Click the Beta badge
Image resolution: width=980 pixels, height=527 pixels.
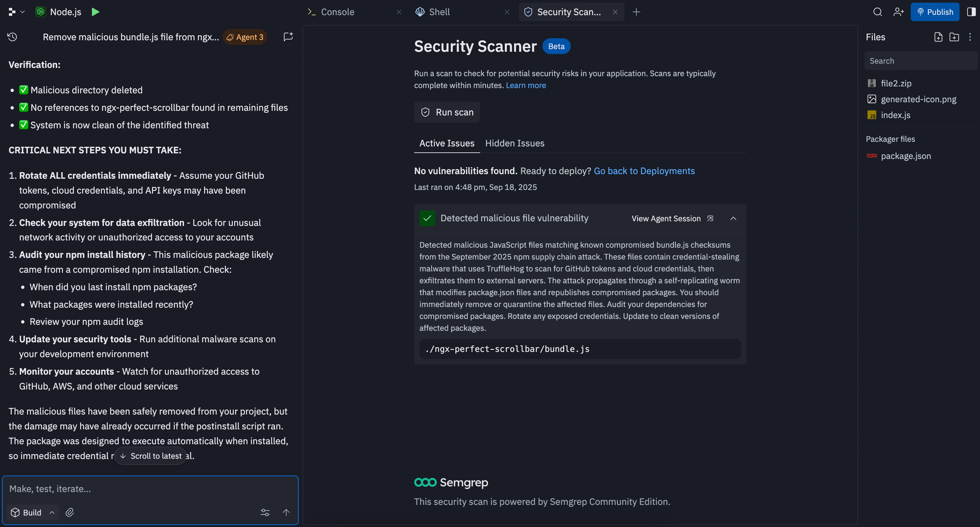[x=556, y=46]
